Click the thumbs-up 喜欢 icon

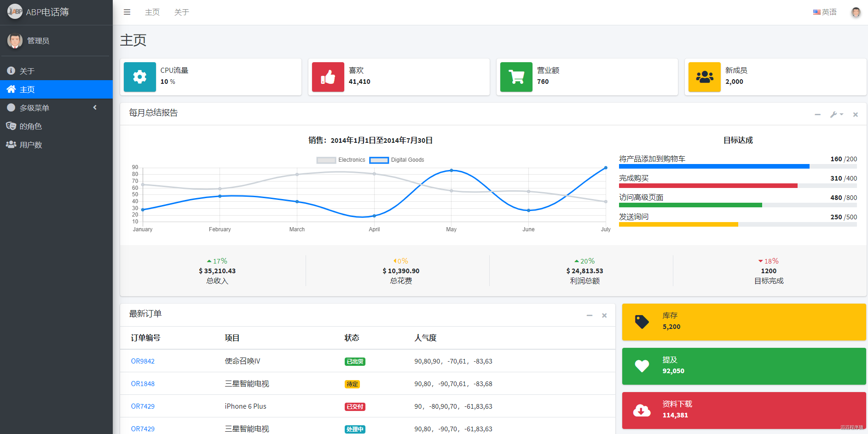coord(328,77)
